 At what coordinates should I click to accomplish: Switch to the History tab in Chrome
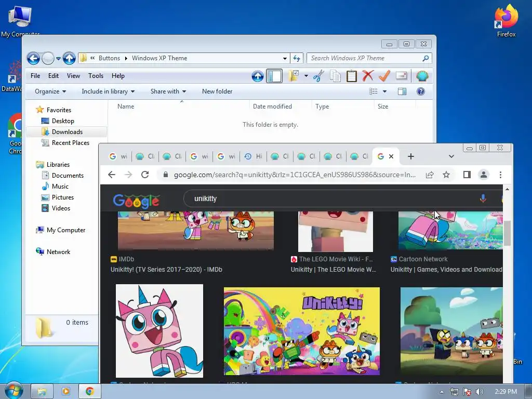click(x=254, y=156)
